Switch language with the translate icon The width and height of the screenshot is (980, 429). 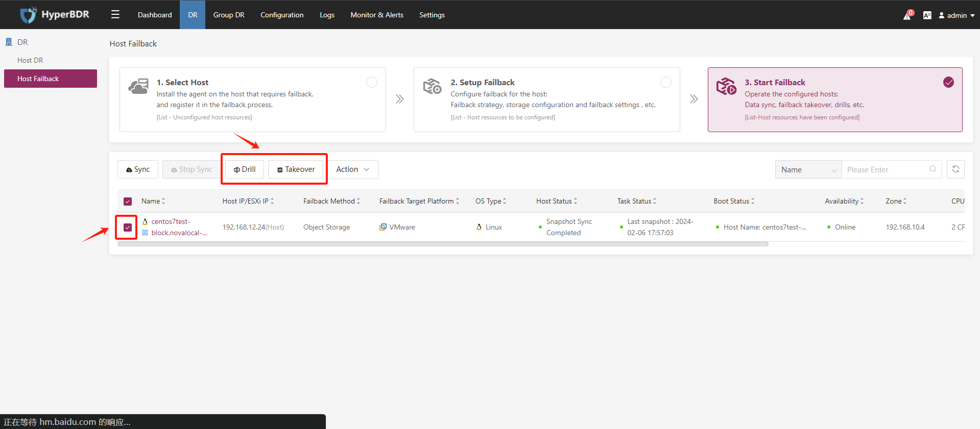[927, 15]
